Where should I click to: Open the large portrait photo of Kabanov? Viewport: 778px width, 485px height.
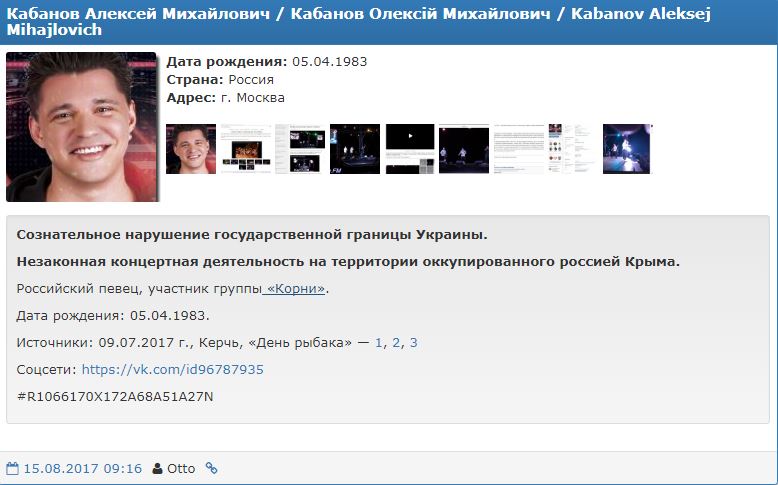tap(81, 127)
